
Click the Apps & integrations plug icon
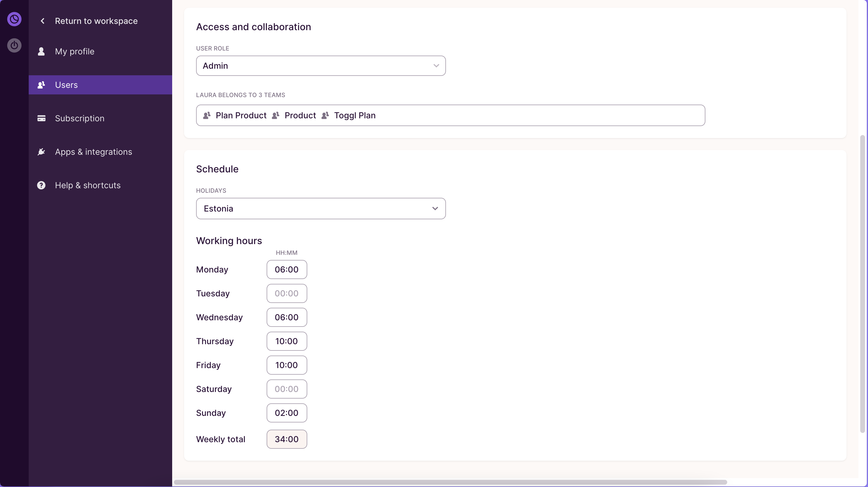41,151
